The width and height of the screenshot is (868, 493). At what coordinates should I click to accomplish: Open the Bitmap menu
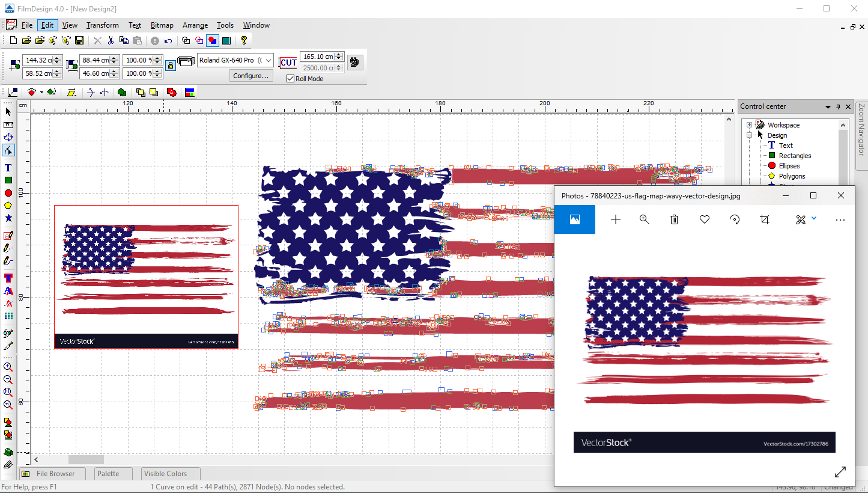(x=162, y=25)
